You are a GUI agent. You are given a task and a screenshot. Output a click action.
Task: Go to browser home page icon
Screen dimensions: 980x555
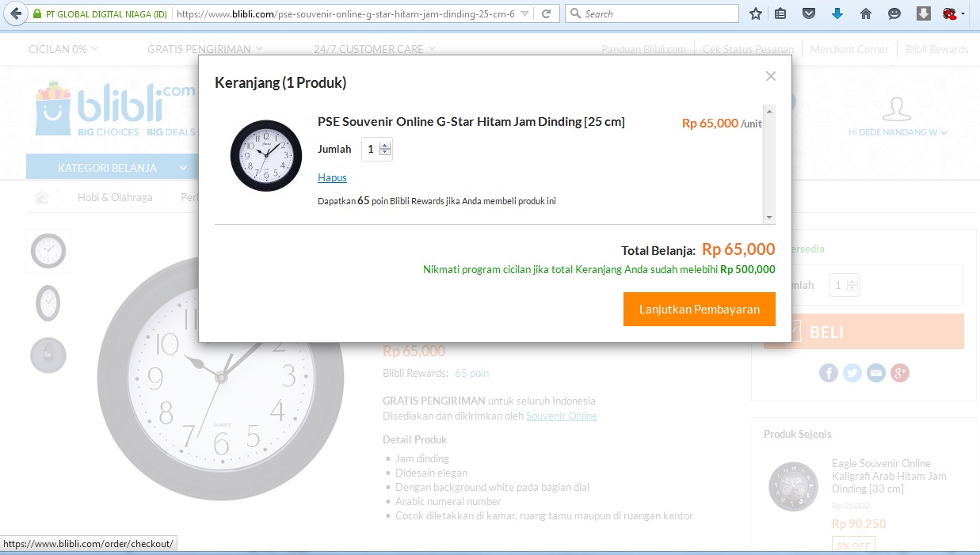[x=866, y=13]
